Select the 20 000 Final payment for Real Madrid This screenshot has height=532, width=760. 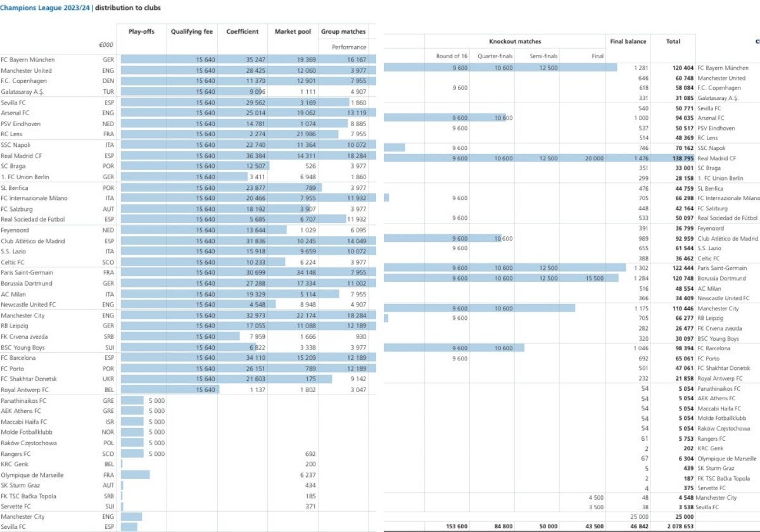click(594, 158)
